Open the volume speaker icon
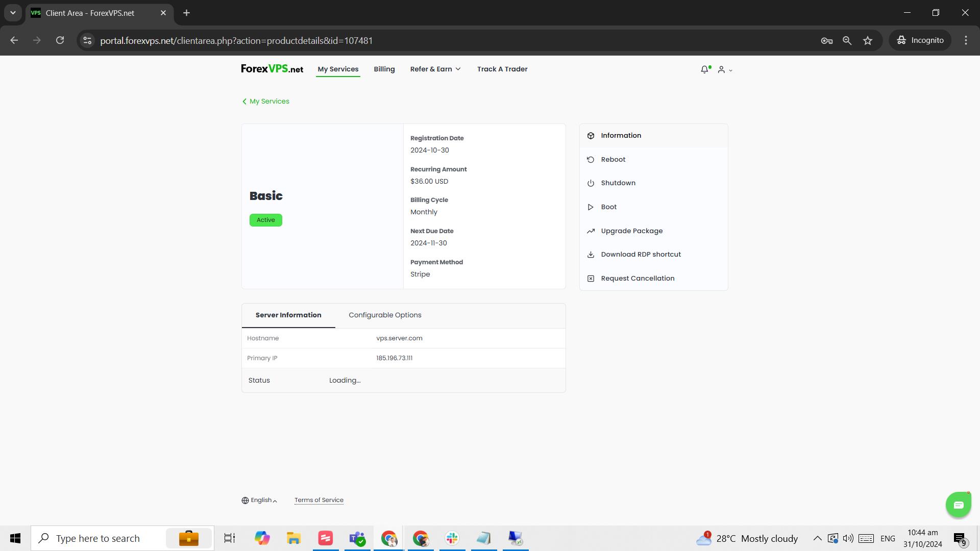 pos(848,538)
